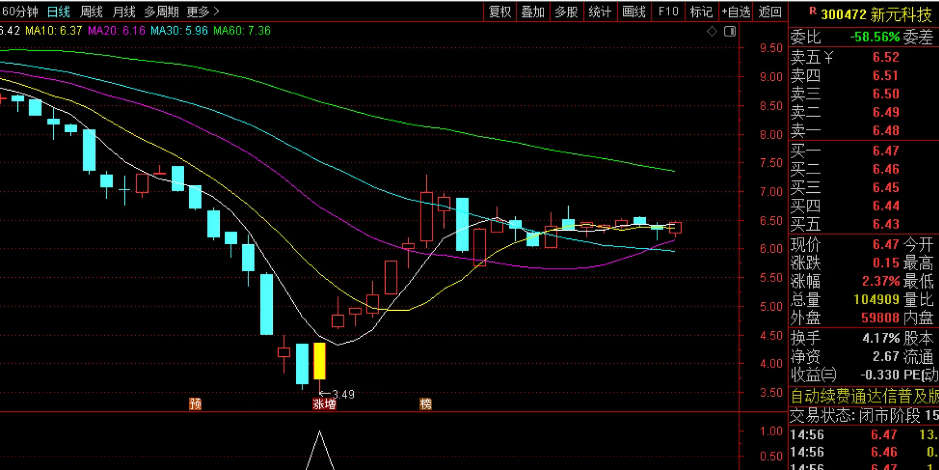Click the yellow highlighted candlestick
Viewport: 939px width, 470px height.
[x=320, y=361]
